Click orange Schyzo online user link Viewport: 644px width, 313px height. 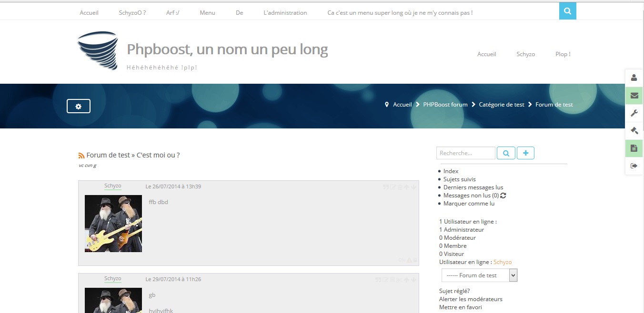pyautogui.click(x=503, y=262)
